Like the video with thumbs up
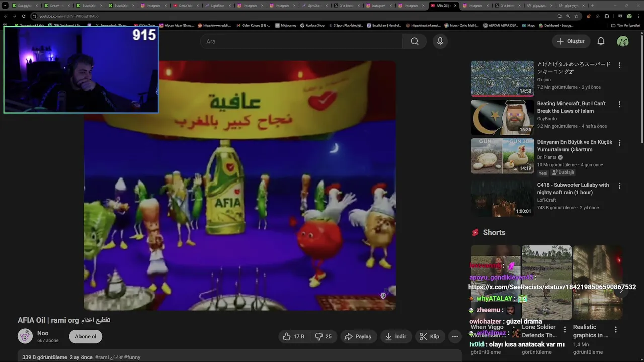Image resolution: width=644 pixels, height=362 pixels. point(293,336)
